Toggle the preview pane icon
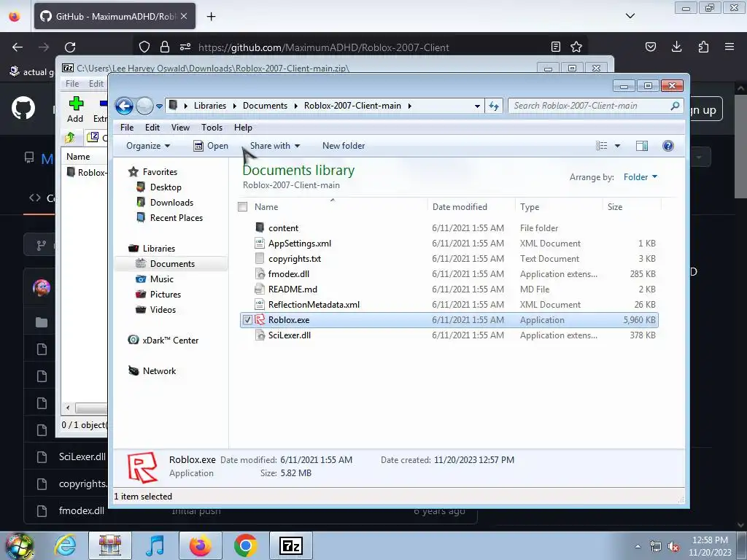 point(642,146)
